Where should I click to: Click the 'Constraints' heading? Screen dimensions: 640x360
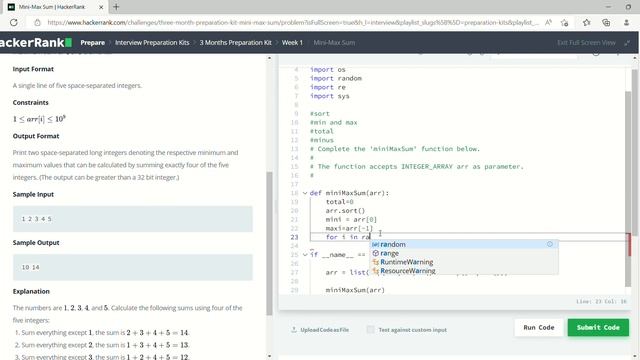coord(31,102)
